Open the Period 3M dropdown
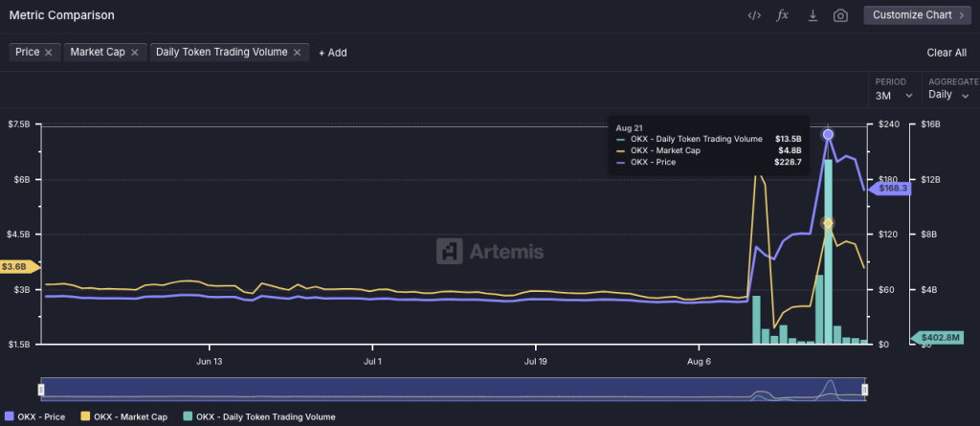 (x=894, y=96)
